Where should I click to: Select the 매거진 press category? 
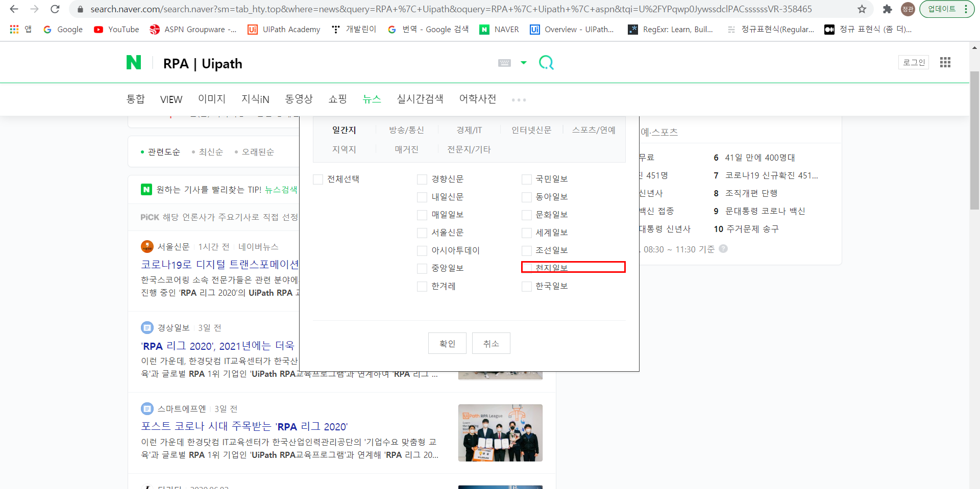coord(406,149)
